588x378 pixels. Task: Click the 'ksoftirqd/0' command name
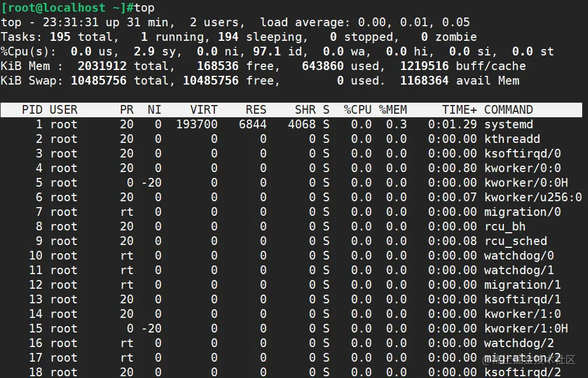(523, 153)
